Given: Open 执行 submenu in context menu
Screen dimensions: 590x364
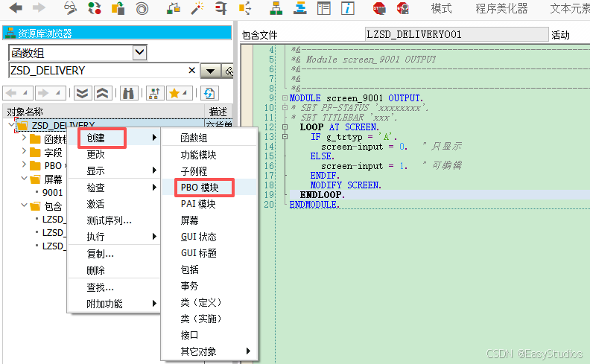Looking at the screenshot, I should click(x=114, y=237).
